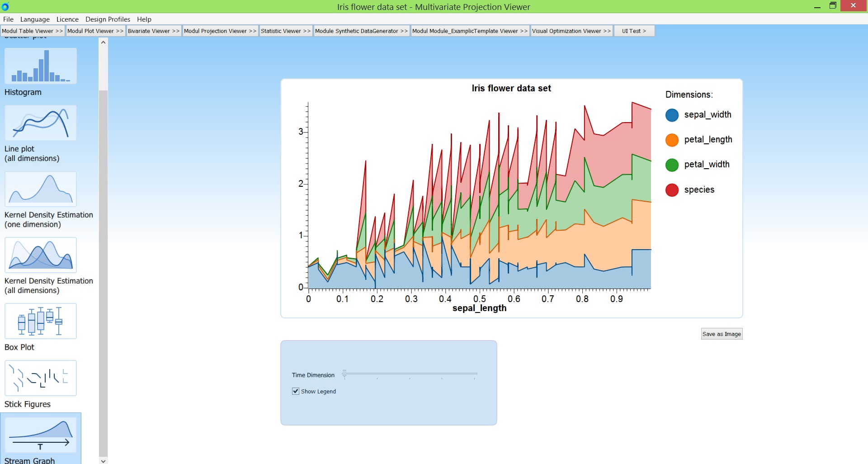The height and width of the screenshot is (464, 868).
Task: Pick the Box Plot icon
Action: tap(41, 321)
